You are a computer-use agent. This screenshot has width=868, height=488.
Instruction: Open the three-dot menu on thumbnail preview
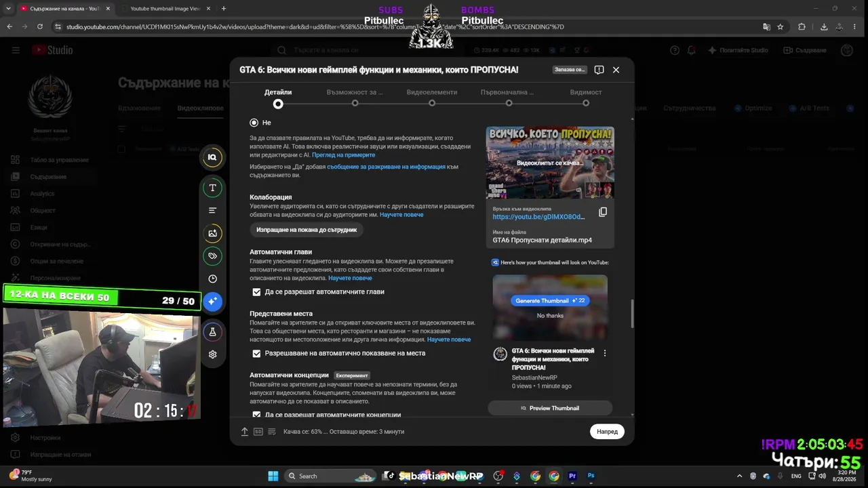pyautogui.click(x=605, y=353)
